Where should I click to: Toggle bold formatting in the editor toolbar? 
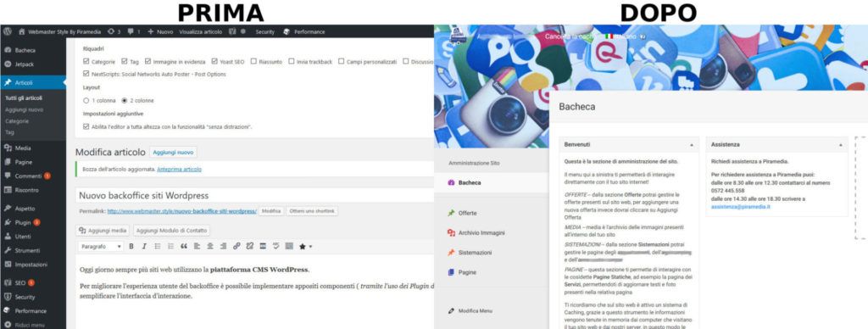coord(131,246)
